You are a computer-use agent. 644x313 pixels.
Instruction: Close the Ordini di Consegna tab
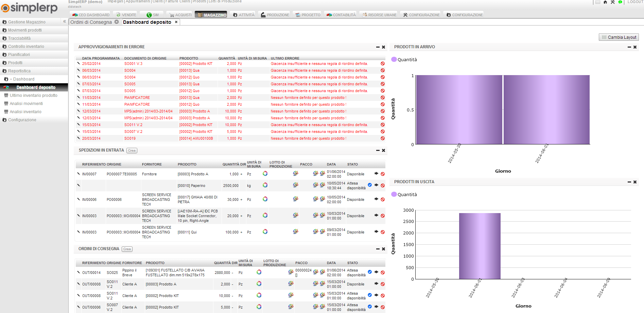point(117,22)
